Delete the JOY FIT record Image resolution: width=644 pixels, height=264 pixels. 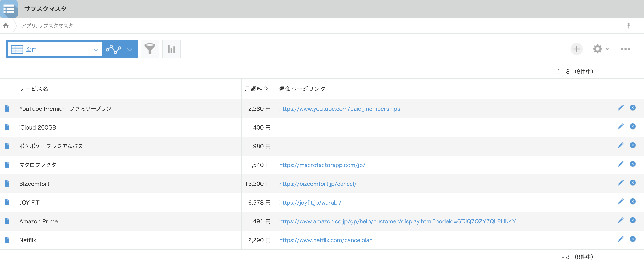pos(633,201)
